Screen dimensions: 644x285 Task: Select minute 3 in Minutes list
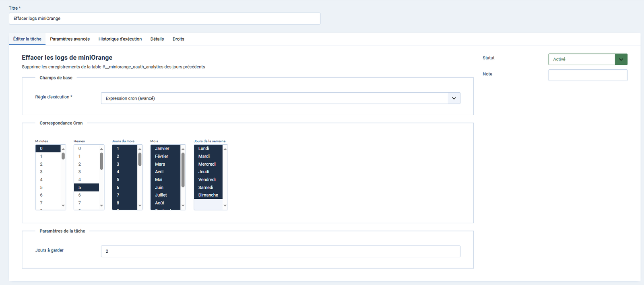[x=47, y=172]
